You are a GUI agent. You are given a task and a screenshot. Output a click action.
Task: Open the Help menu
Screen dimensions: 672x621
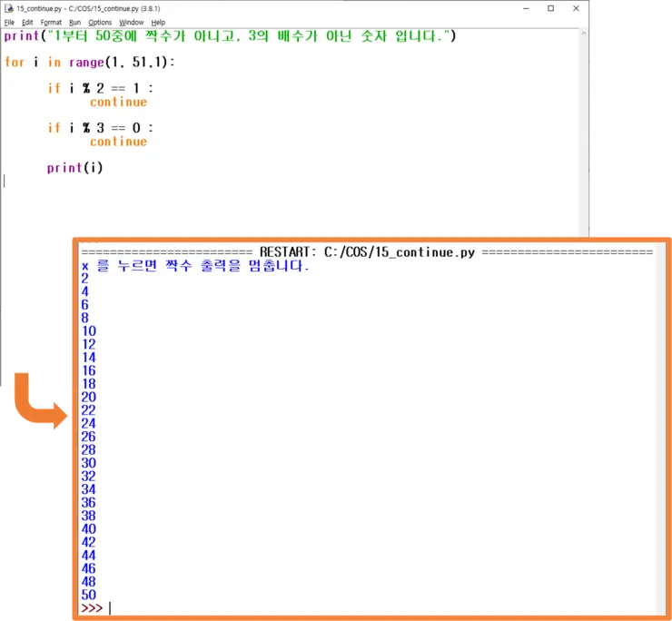(158, 23)
